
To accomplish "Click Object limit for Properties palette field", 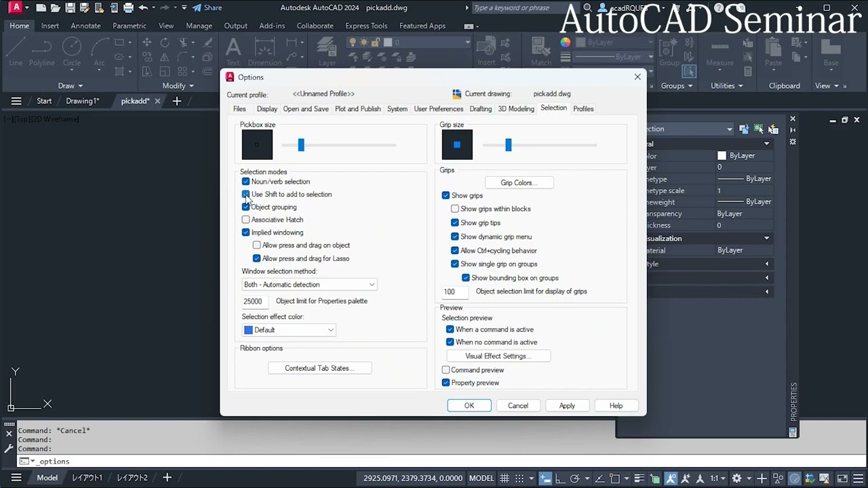I will click(256, 302).
